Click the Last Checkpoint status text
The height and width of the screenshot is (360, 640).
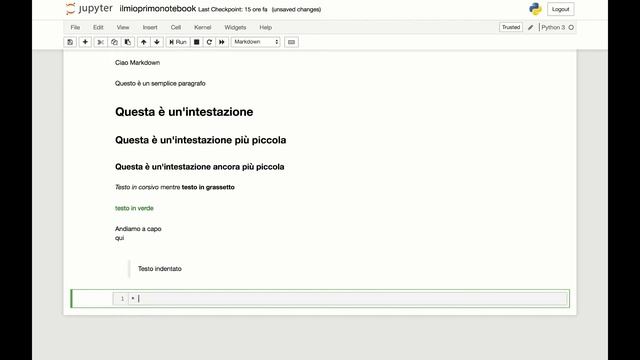tap(233, 9)
